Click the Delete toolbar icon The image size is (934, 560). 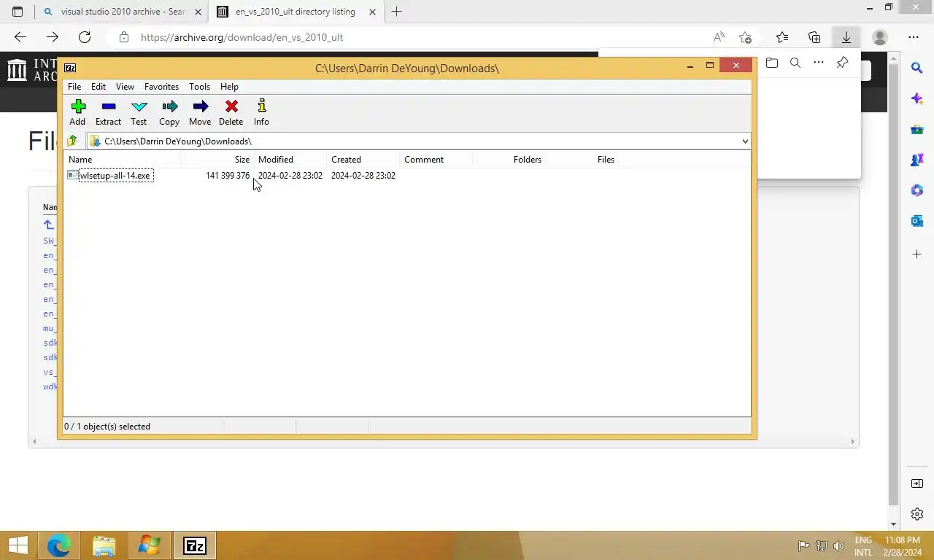231,112
